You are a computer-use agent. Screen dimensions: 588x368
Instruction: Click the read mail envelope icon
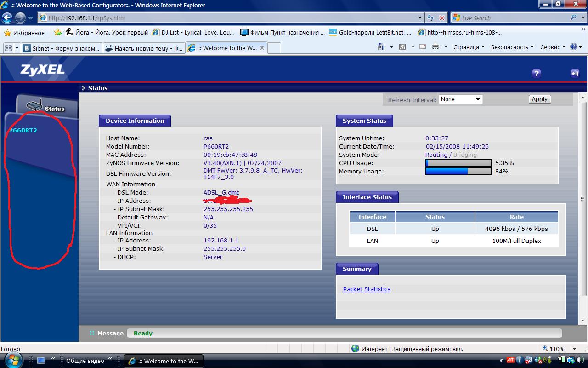pyautogui.click(x=423, y=47)
